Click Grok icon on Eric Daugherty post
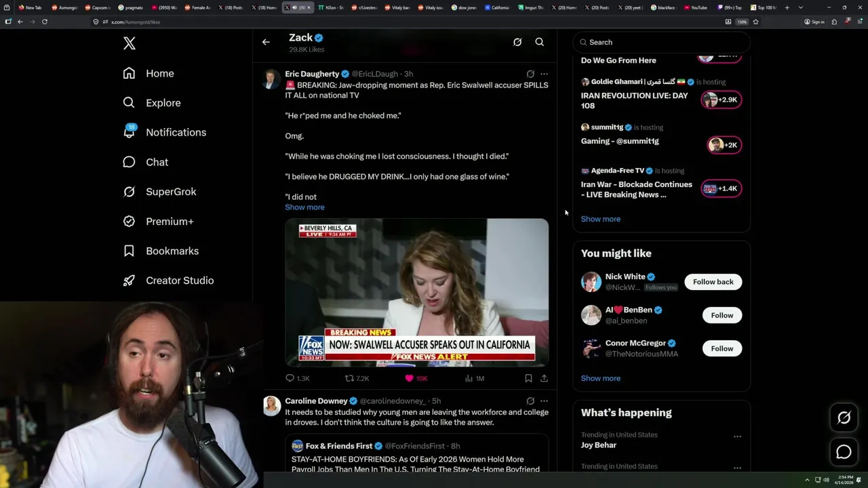 (x=530, y=74)
